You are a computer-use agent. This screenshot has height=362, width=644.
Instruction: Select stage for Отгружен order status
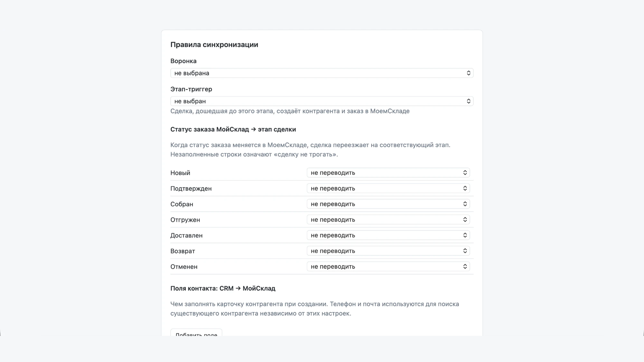[x=388, y=220]
